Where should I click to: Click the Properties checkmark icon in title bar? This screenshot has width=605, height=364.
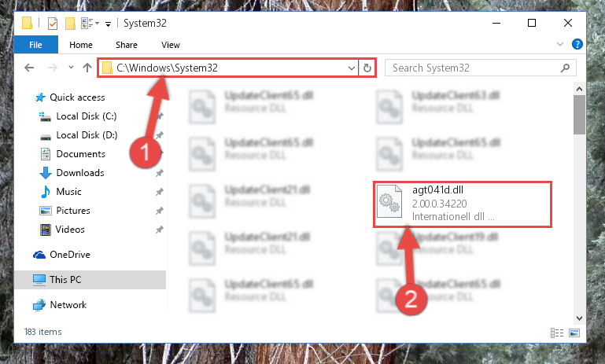53,24
